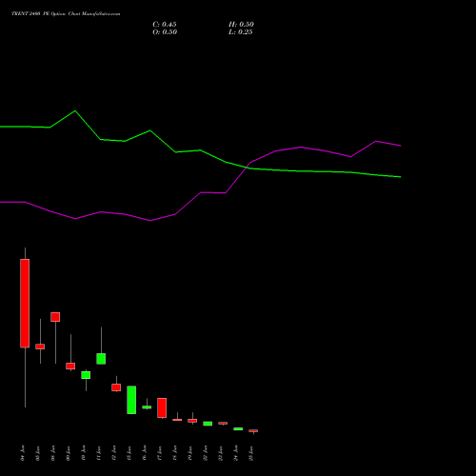Click the red candlestick for date 12
The height and width of the screenshot is (476, 476).
[116, 387]
